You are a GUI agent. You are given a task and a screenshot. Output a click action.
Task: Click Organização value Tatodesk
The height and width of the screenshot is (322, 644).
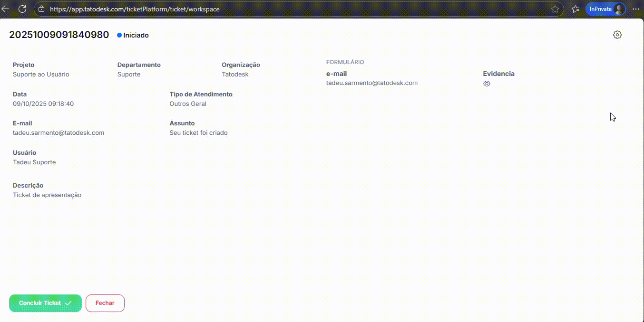point(235,75)
